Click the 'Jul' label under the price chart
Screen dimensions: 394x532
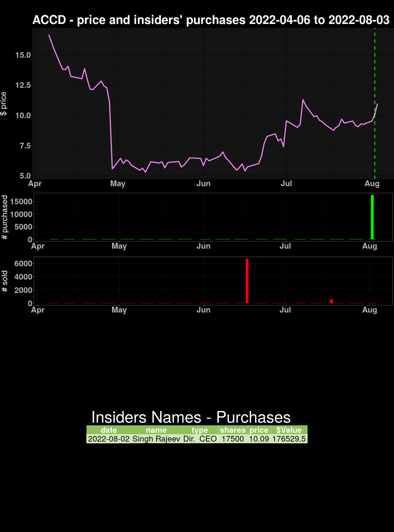click(x=286, y=183)
